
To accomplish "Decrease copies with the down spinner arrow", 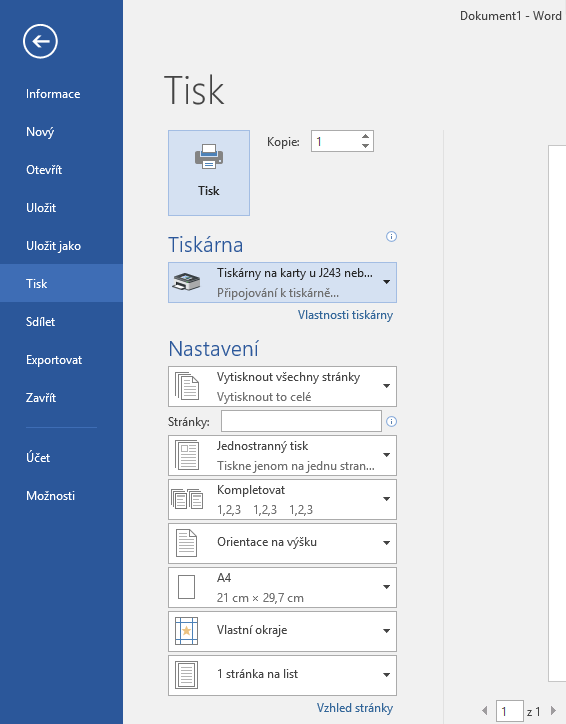I will 365,146.
